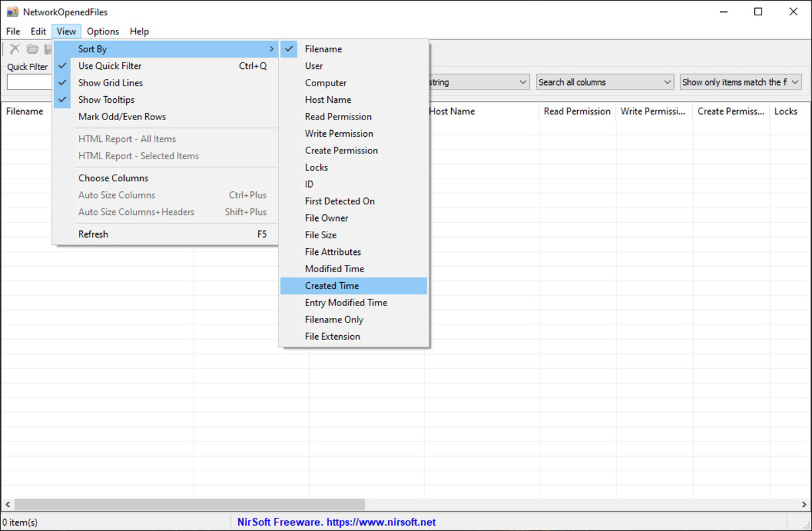
Task: Open the Help menu
Action: click(139, 31)
